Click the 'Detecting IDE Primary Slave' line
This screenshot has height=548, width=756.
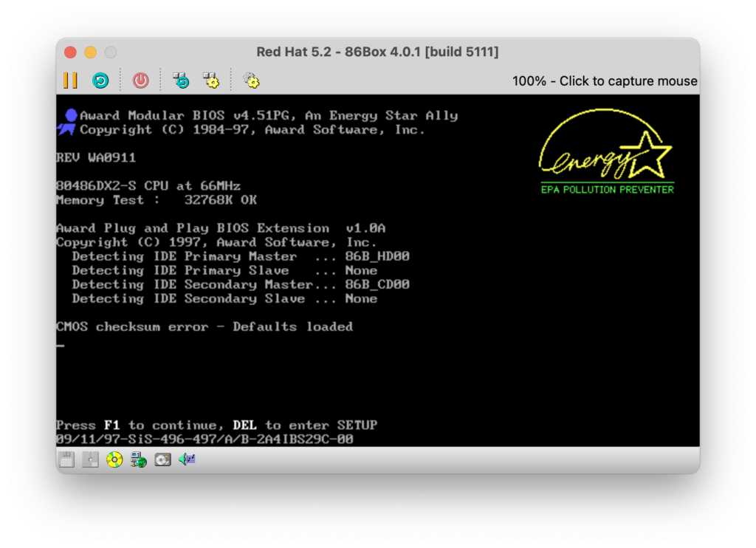(x=224, y=270)
